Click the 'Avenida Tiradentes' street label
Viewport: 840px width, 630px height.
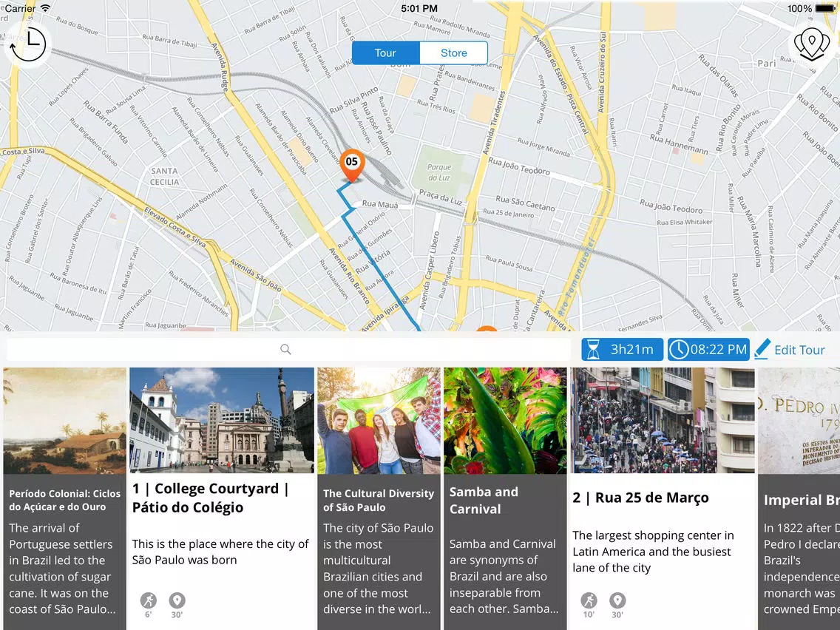coord(493,123)
